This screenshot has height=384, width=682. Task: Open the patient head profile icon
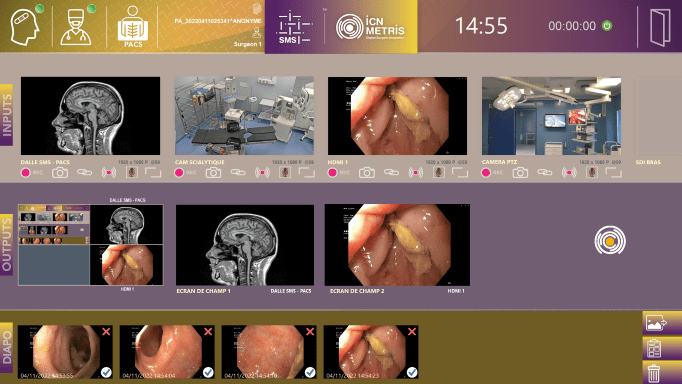(25, 27)
